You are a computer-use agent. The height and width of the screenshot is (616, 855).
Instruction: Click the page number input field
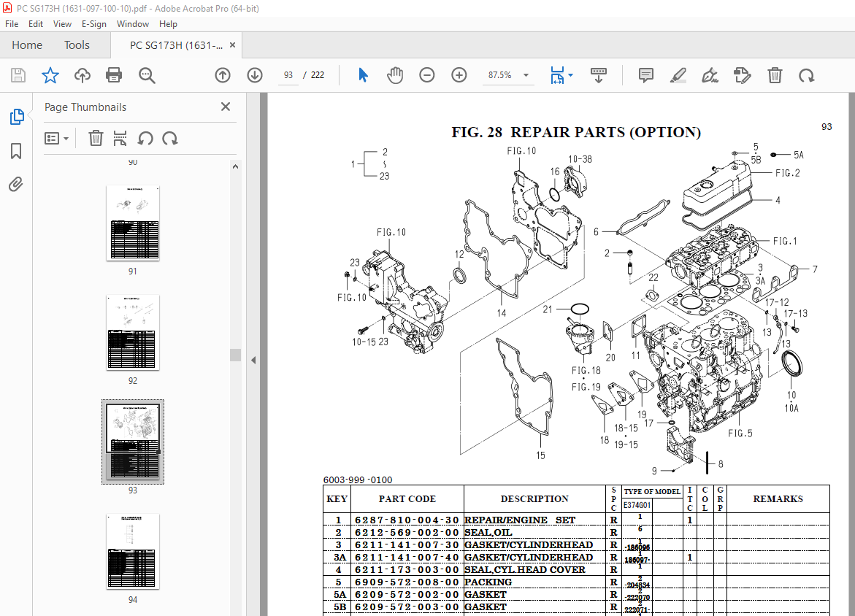point(288,75)
